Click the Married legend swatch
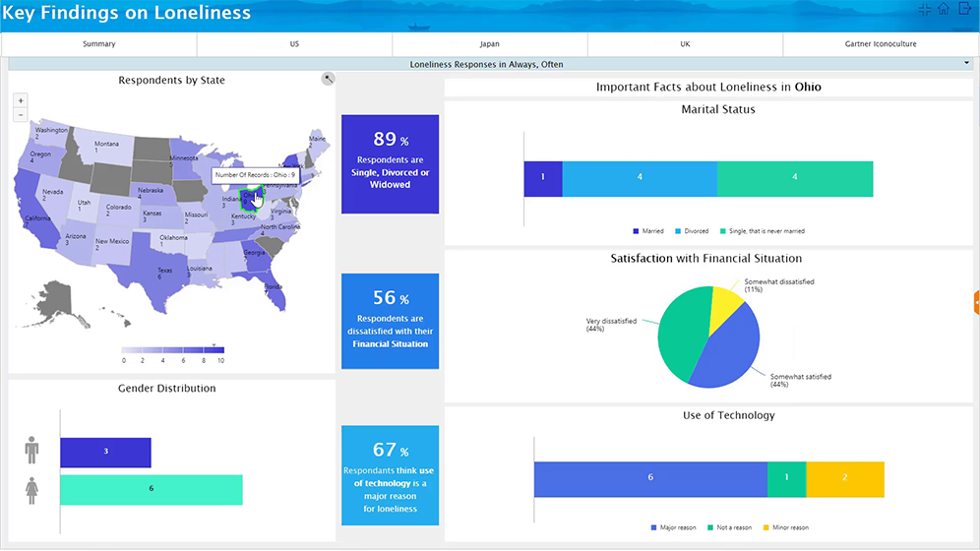 [636, 231]
